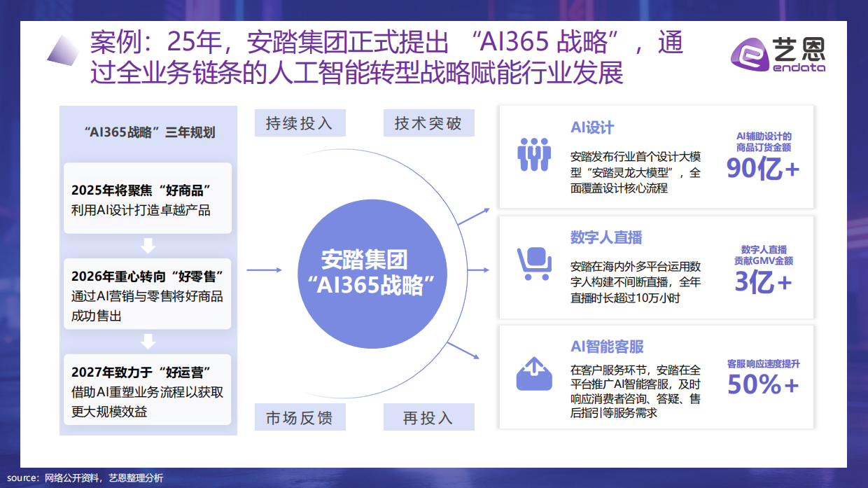Click the 市场反馈 button
868x488 pixels.
tap(300, 417)
